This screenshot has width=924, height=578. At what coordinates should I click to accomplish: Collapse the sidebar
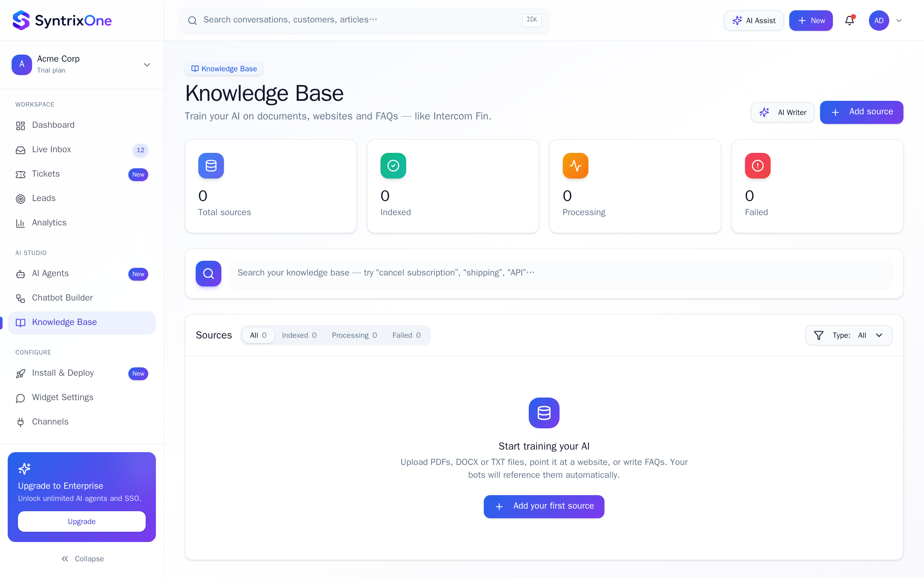coord(82,559)
